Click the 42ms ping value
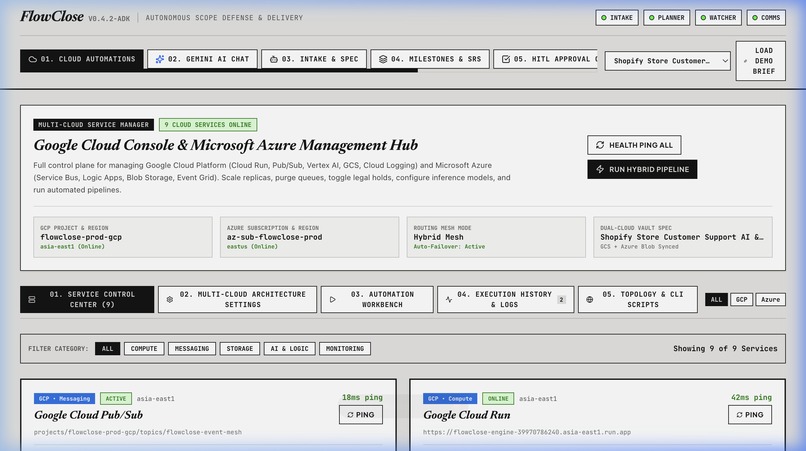This screenshot has height=451, width=806. (751, 398)
